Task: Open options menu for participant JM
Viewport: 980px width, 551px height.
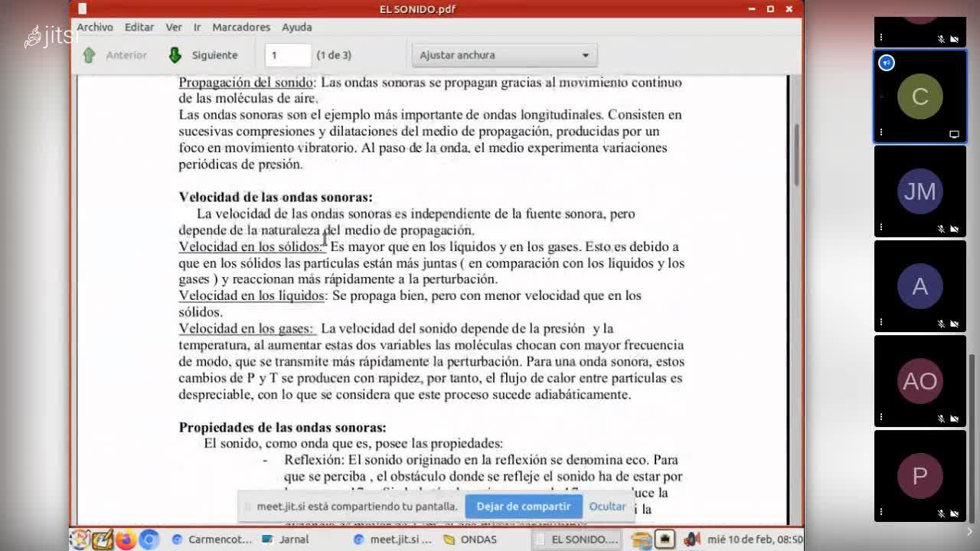Action: 881,227
